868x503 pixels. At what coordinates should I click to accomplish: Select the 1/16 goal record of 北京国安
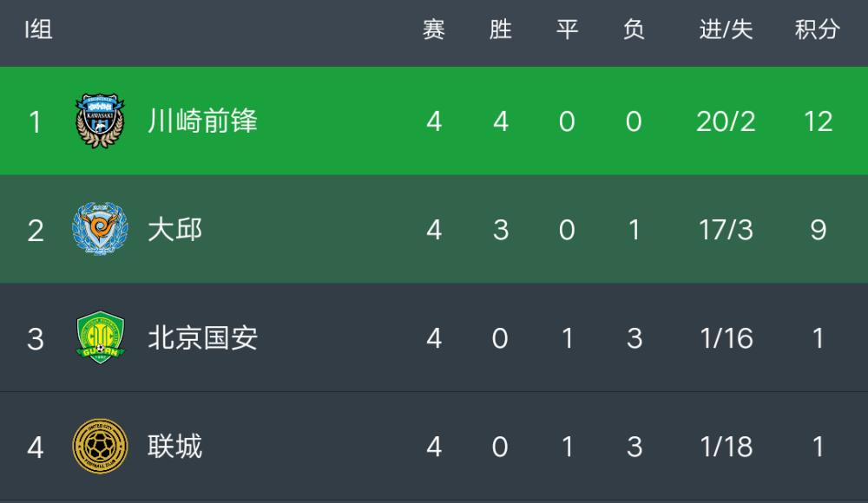pos(727,338)
